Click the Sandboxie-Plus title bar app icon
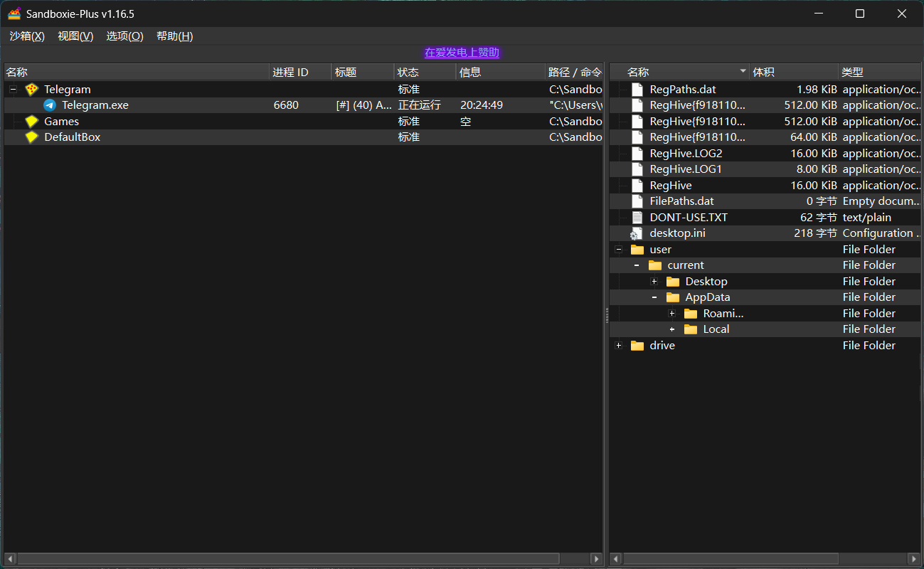 click(14, 14)
